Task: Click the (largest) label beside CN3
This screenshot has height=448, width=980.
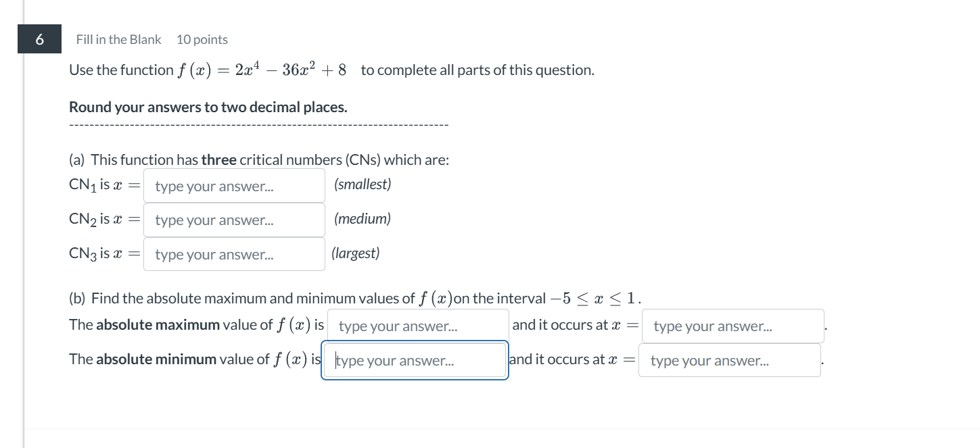Action: [x=356, y=253]
